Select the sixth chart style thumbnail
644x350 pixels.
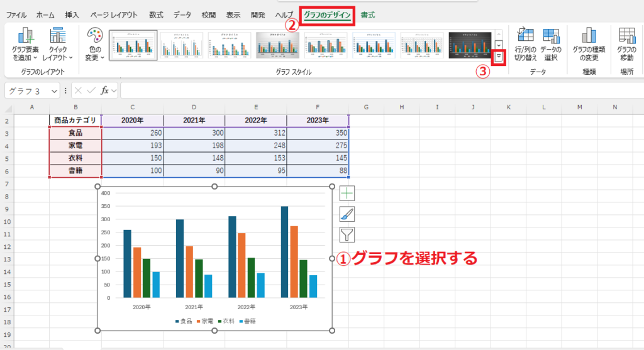pos(374,45)
